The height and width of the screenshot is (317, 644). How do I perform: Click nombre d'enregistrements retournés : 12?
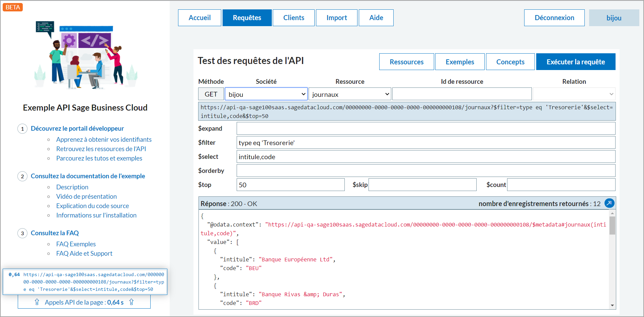[540, 203]
